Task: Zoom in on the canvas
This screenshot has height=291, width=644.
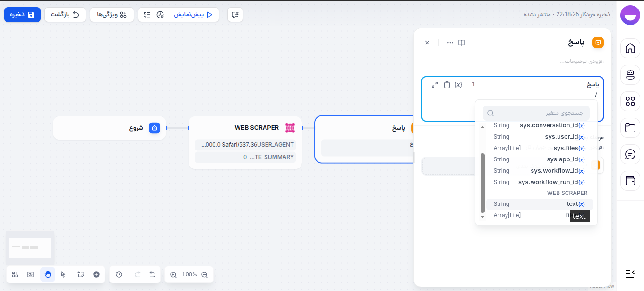Action: [173, 274]
